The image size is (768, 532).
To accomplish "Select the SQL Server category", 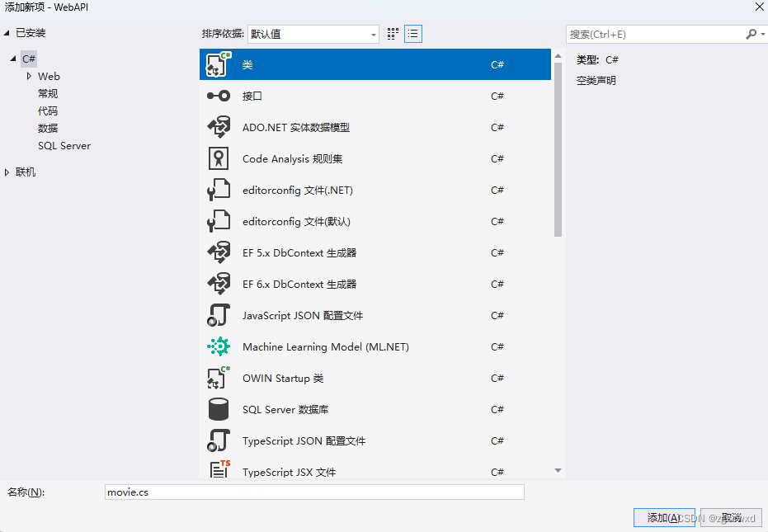I will [64, 146].
